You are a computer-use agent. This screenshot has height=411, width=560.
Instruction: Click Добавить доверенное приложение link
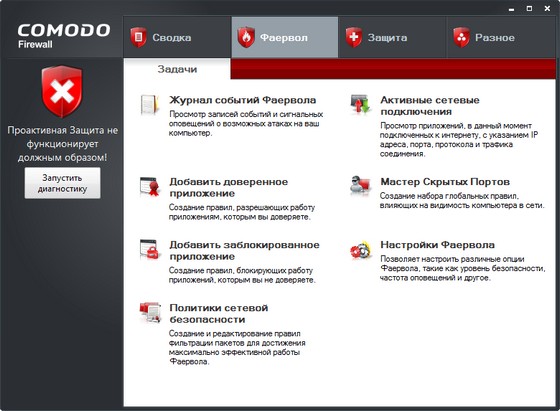tap(229, 187)
